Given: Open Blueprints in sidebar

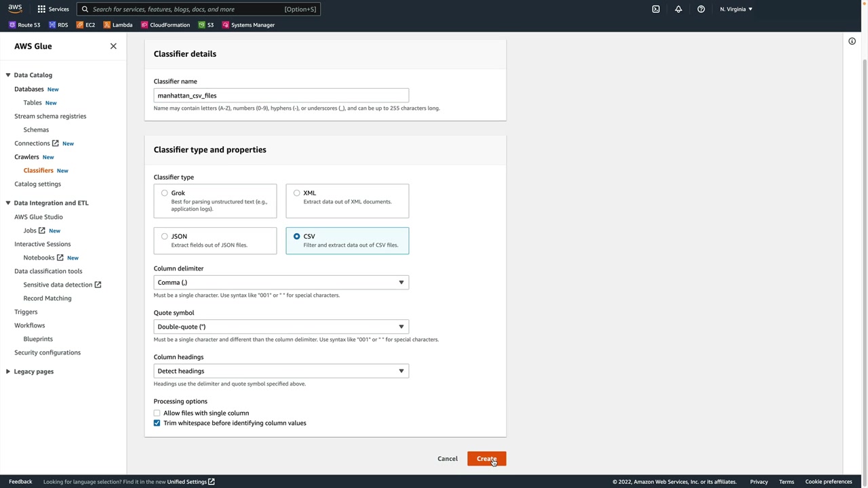Looking at the screenshot, I should point(38,339).
